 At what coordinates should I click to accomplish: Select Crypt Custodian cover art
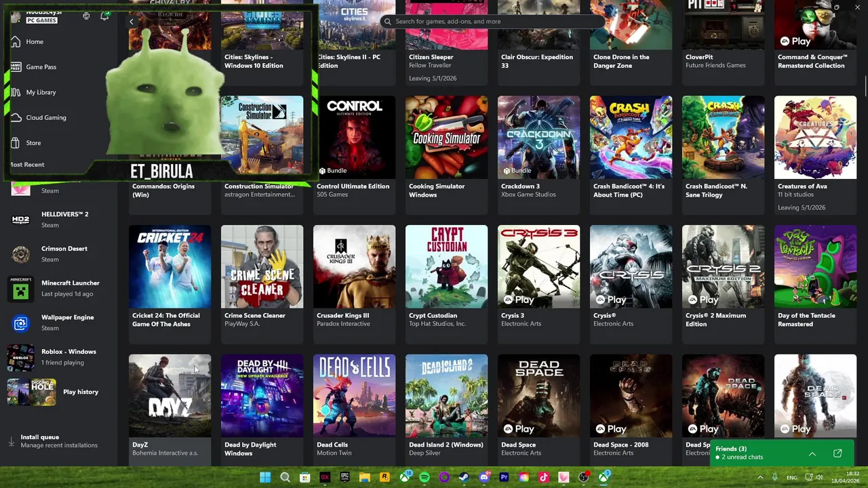pos(446,266)
